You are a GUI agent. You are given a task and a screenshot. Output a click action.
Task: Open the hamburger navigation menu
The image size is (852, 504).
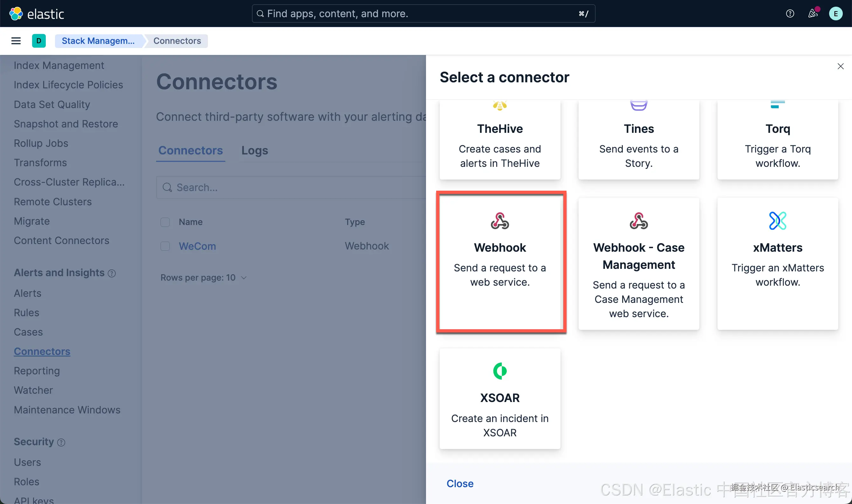[x=16, y=41]
